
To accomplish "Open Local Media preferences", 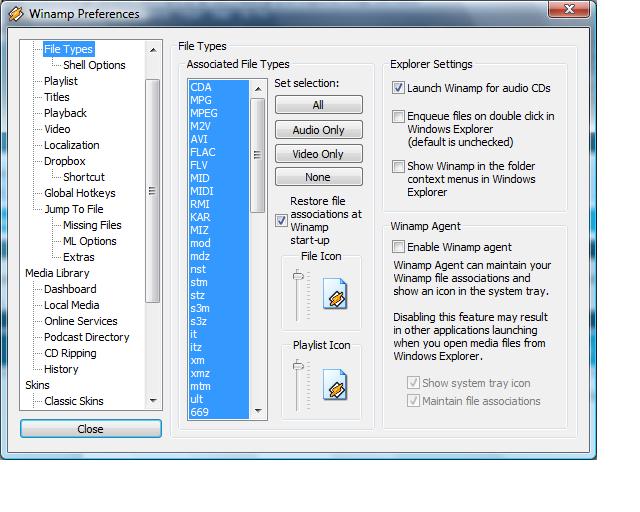I will tap(72, 305).
